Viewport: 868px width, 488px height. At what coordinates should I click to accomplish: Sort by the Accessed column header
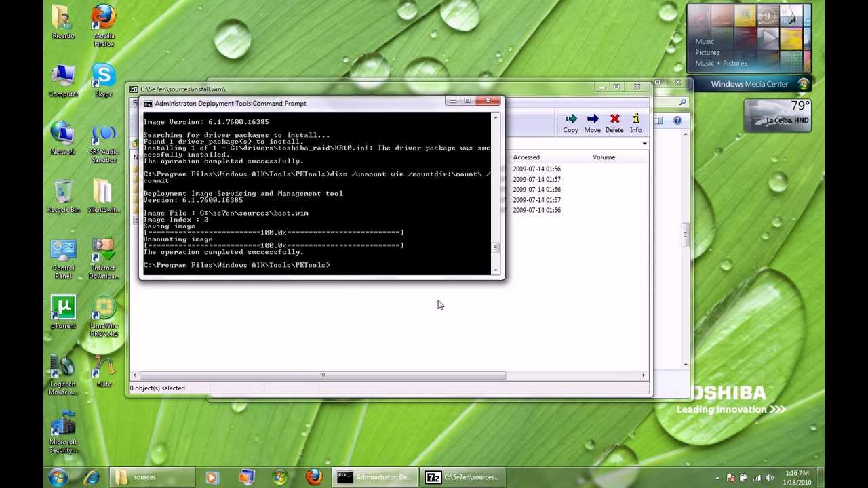point(526,157)
